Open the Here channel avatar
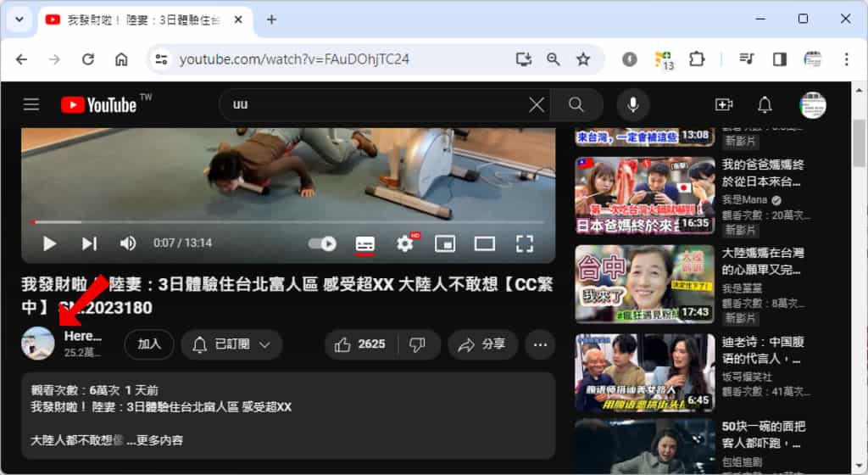Screen dimensions: 868x475 [38, 344]
